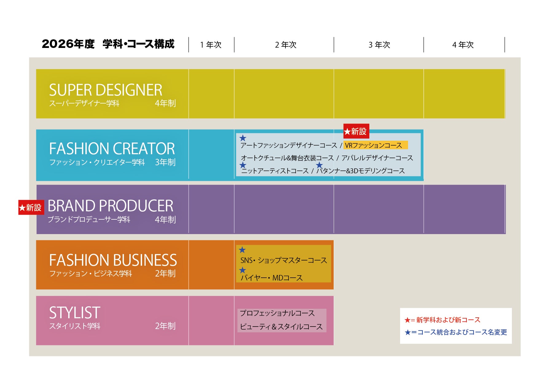This screenshot has height=392, width=550.
Task: Click the 3年次 column header
Action: (x=379, y=45)
